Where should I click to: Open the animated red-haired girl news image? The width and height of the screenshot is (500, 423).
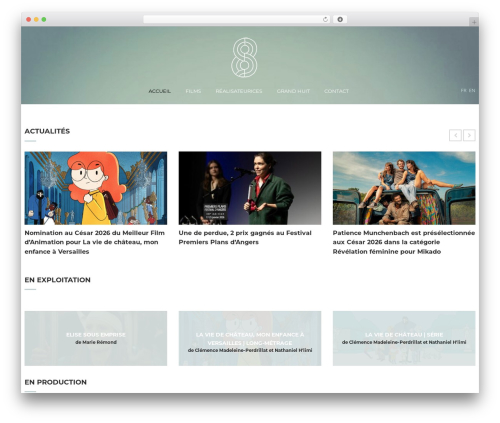tap(96, 188)
